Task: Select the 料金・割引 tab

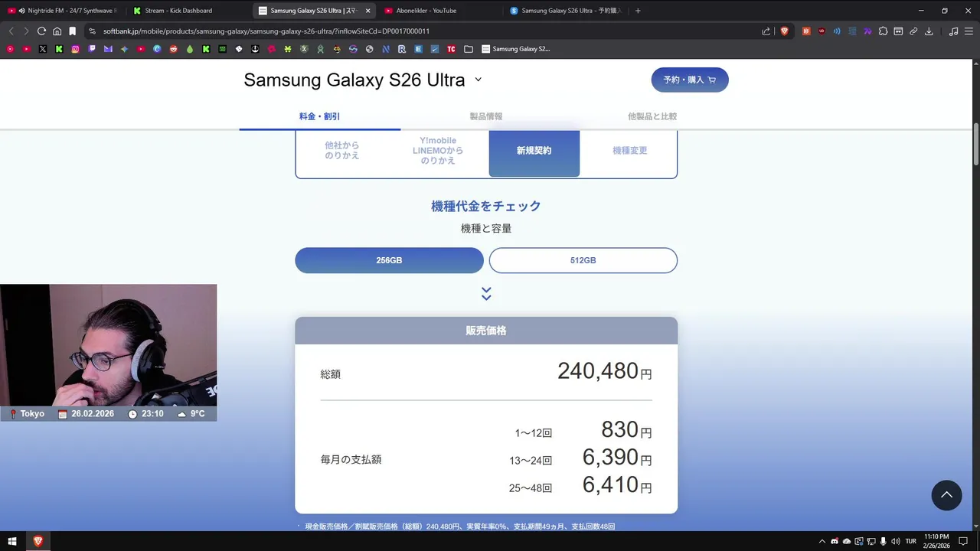Action: point(319,116)
